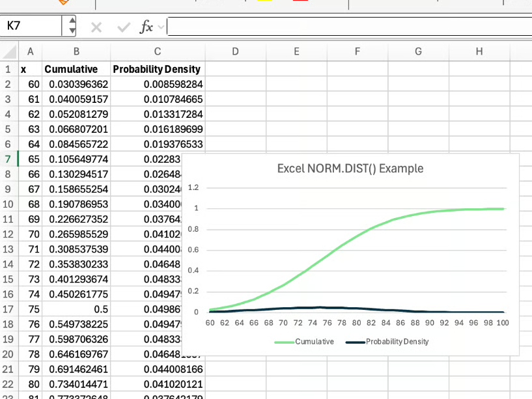Screen dimensions: 532x399
Task: Increment the Name Box with the up stepper arrow
Action: (x=72, y=21)
